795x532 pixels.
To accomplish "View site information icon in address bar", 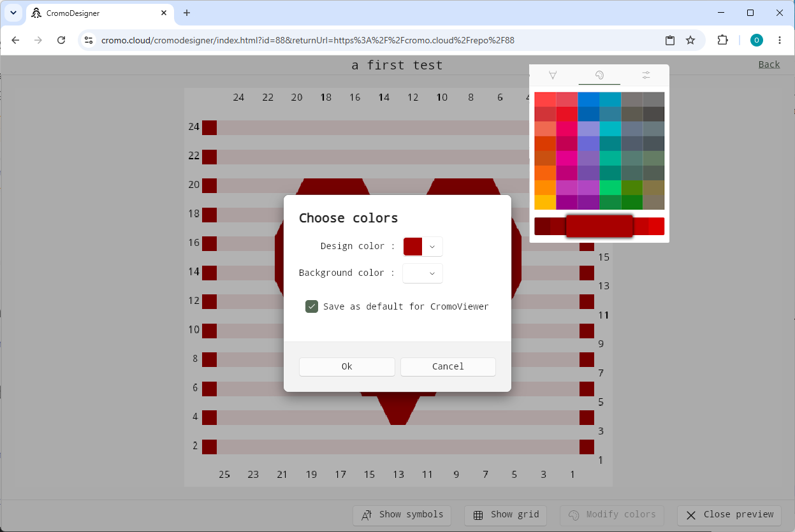I will pyautogui.click(x=89, y=40).
